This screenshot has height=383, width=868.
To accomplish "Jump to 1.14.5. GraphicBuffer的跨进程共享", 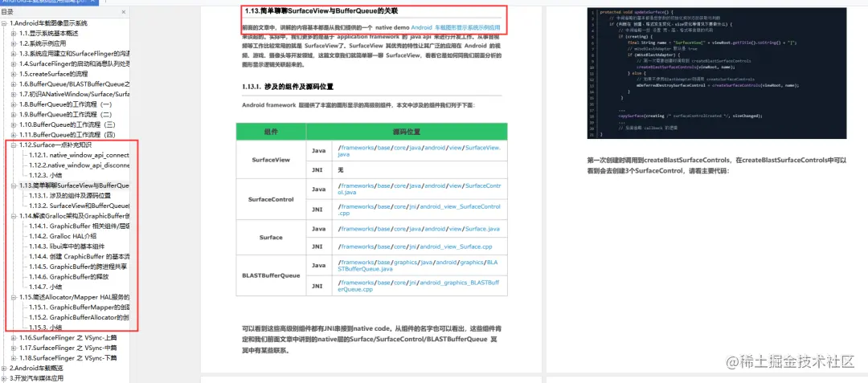I will pyautogui.click(x=79, y=267).
